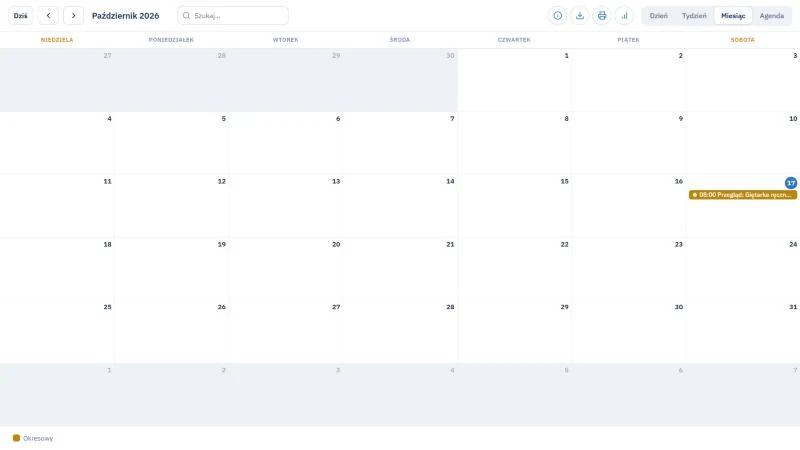Select day 23 in the calendar

[x=629, y=269]
